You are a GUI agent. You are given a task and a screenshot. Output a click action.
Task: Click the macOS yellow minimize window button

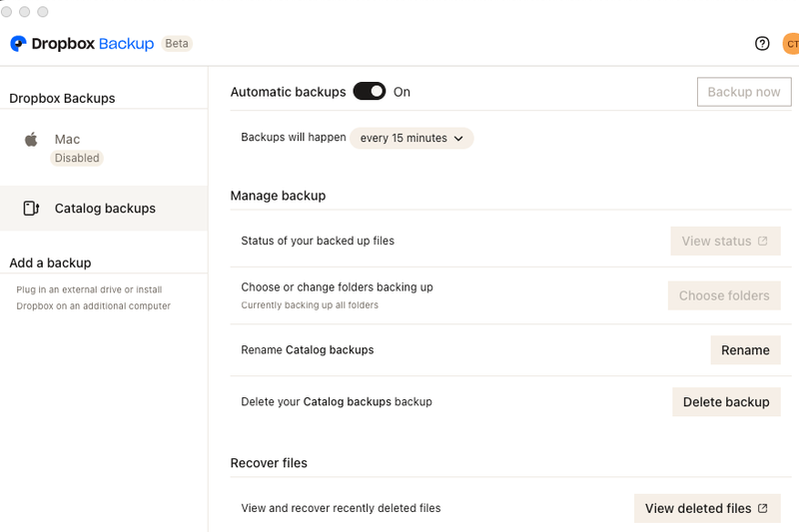[25, 12]
